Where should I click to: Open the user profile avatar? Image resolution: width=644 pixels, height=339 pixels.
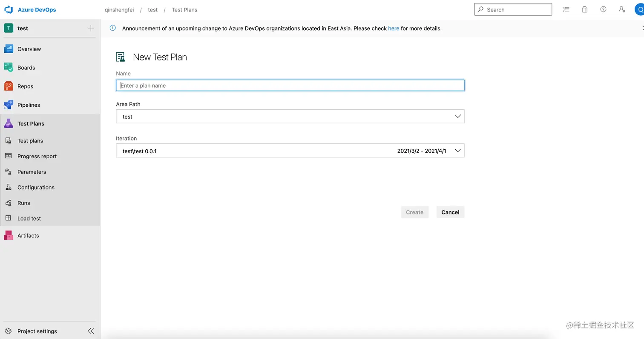tap(639, 9)
